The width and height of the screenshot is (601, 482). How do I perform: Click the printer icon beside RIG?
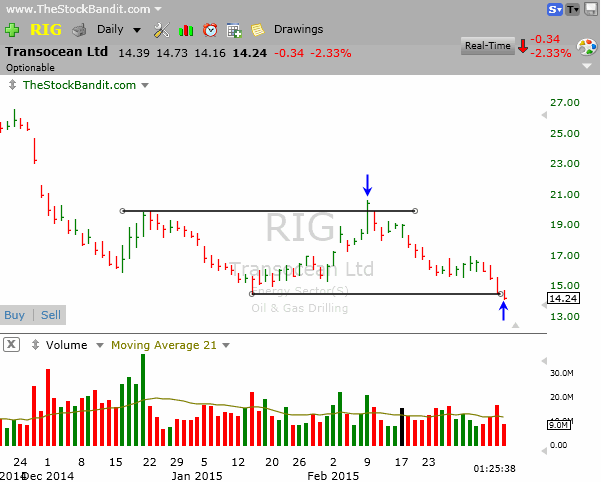point(79,30)
